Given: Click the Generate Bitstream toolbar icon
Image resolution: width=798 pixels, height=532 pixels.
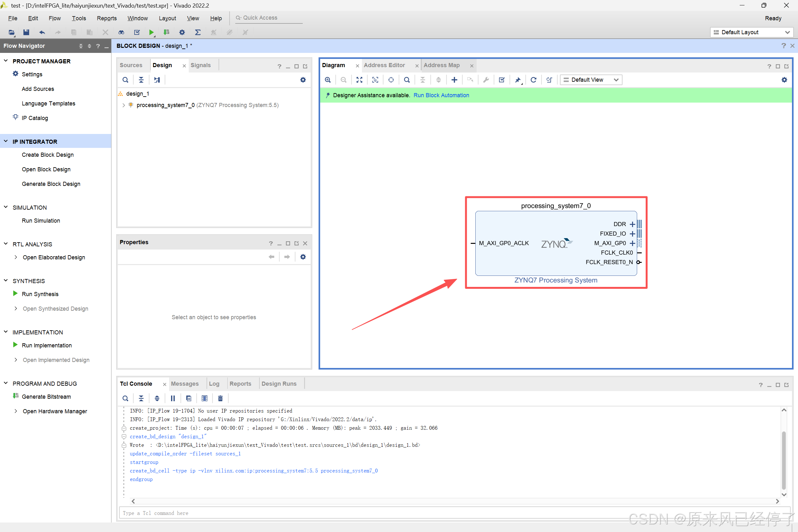Looking at the screenshot, I should point(166,32).
